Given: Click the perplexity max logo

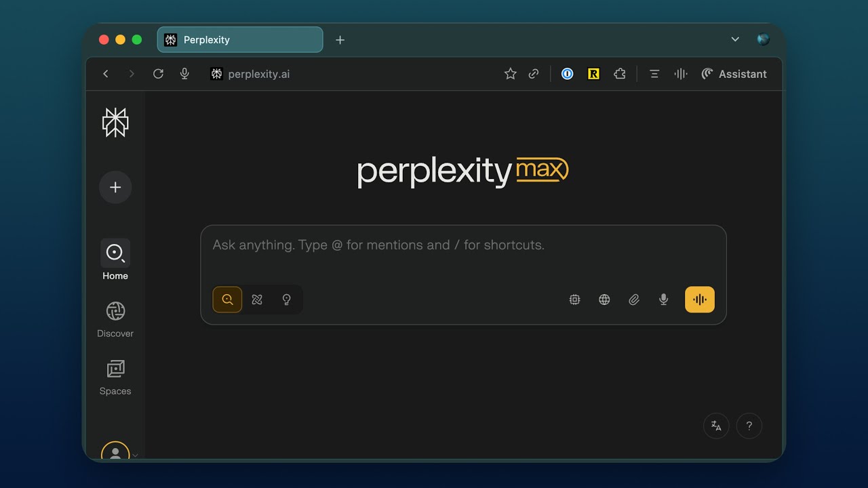Looking at the screenshot, I should 463,171.
